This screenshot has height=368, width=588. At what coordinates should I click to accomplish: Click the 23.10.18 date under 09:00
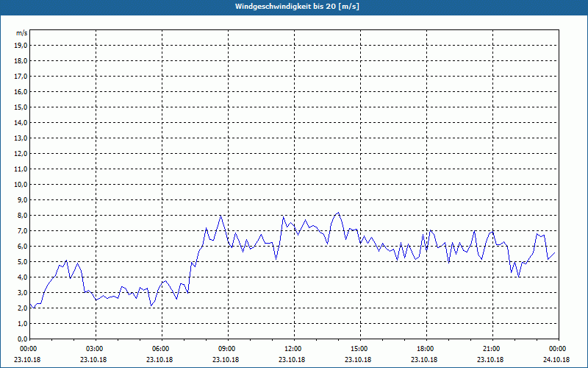(226, 359)
